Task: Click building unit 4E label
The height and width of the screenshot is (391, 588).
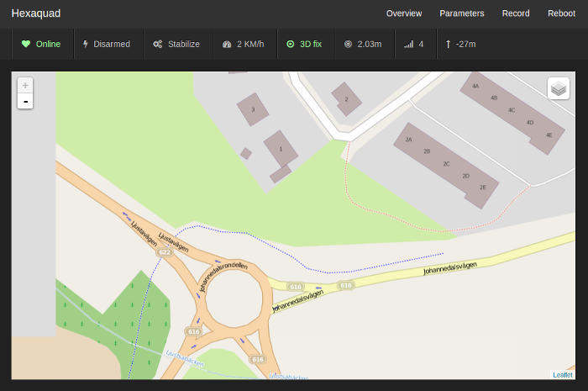Action: click(x=549, y=135)
